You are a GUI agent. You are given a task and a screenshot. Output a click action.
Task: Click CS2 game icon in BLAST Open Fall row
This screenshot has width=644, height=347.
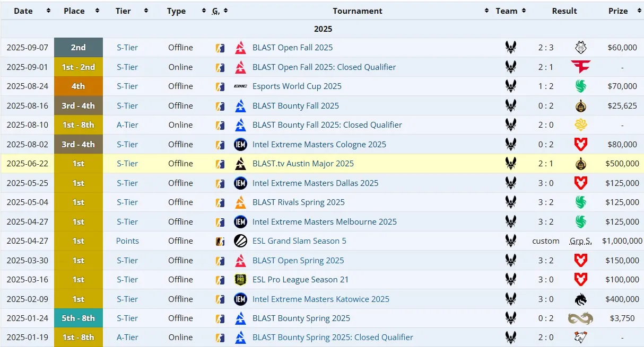(220, 48)
